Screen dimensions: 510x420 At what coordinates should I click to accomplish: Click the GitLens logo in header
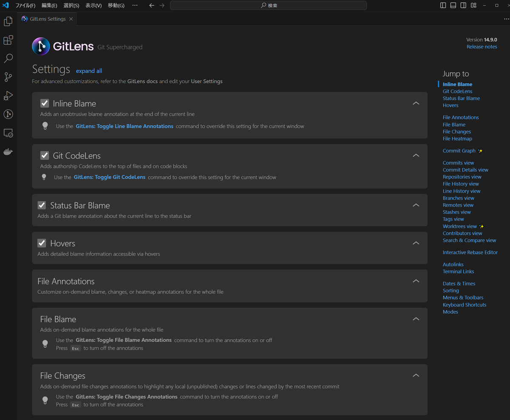pos(41,46)
